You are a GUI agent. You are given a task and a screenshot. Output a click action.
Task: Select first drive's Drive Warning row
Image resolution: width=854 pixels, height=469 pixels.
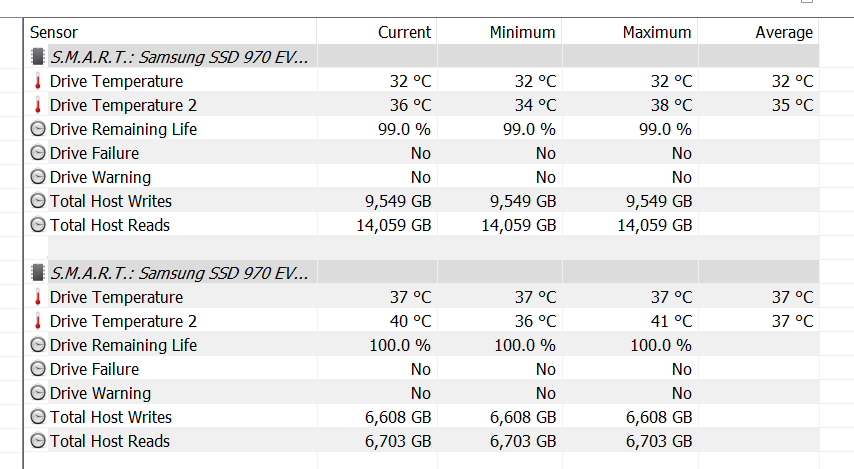tap(422, 177)
